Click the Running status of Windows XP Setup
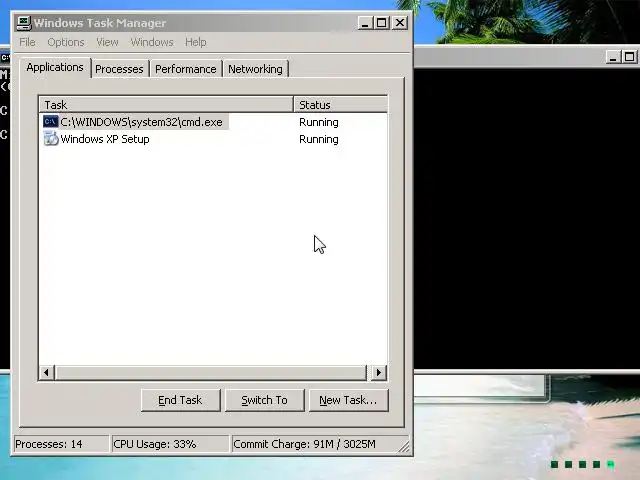 (x=319, y=139)
